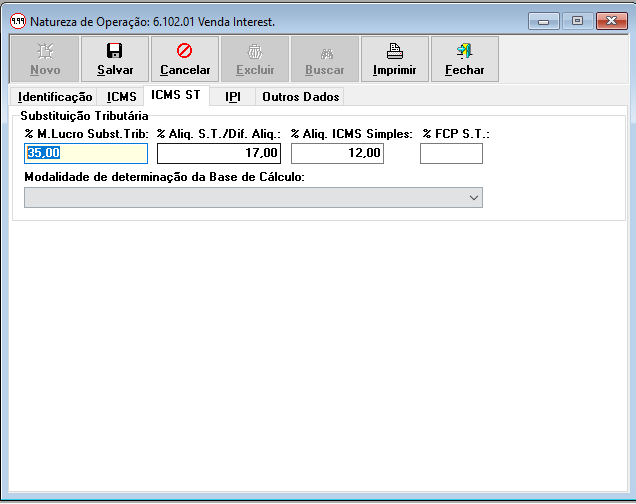Maximize the Natureza de Operação window
The height and width of the screenshot is (504, 636).
click(577, 20)
